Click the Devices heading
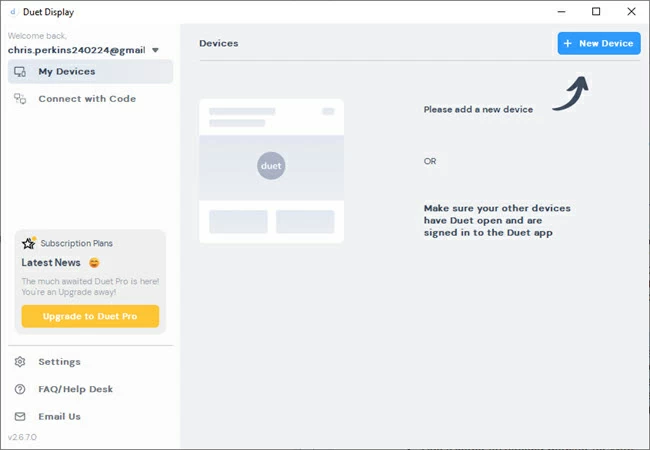 [x=219, y=44]
